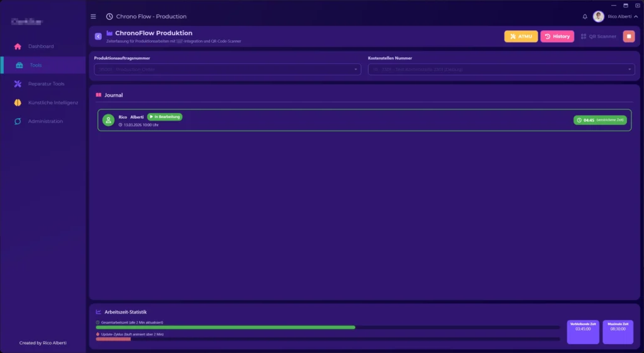Click the green Gesamtarbeitszeit progress bar
The width and height of the screenshot is (644, 353).
tap(226, 328)
